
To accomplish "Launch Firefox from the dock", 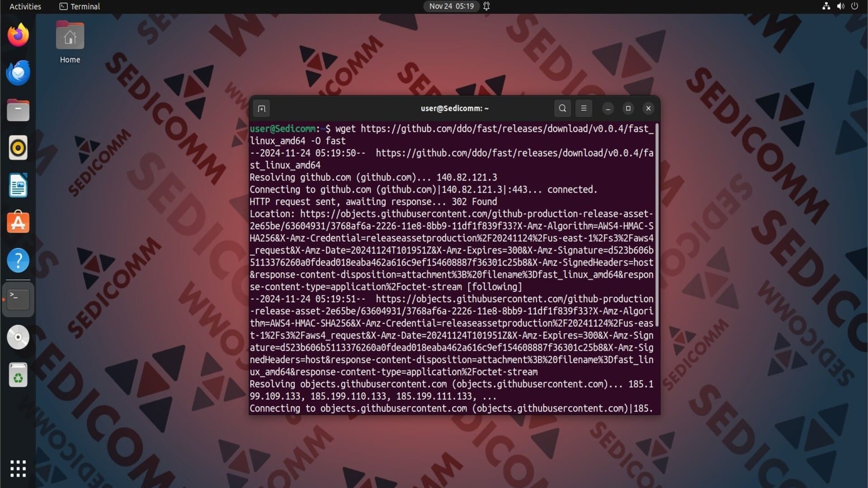I will 18,35.
